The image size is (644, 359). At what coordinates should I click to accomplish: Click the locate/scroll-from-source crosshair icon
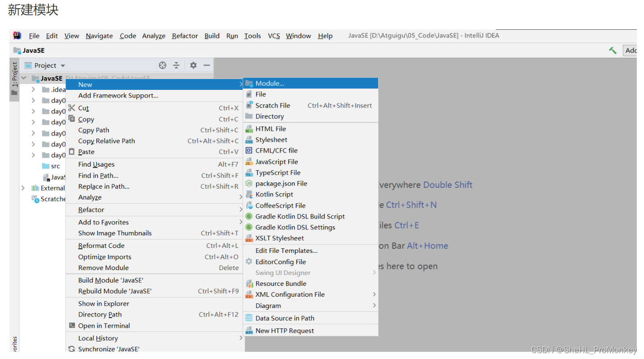coord(162,65)
